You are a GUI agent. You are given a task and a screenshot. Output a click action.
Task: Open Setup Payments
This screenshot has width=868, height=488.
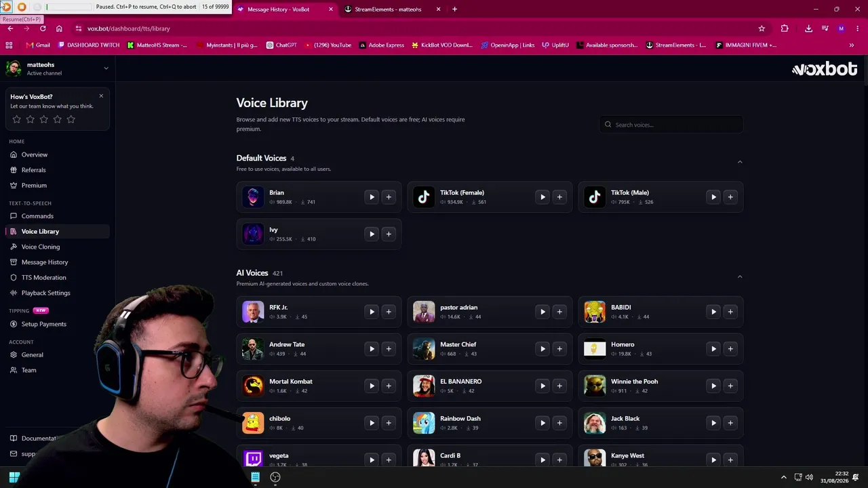[58, 324]
